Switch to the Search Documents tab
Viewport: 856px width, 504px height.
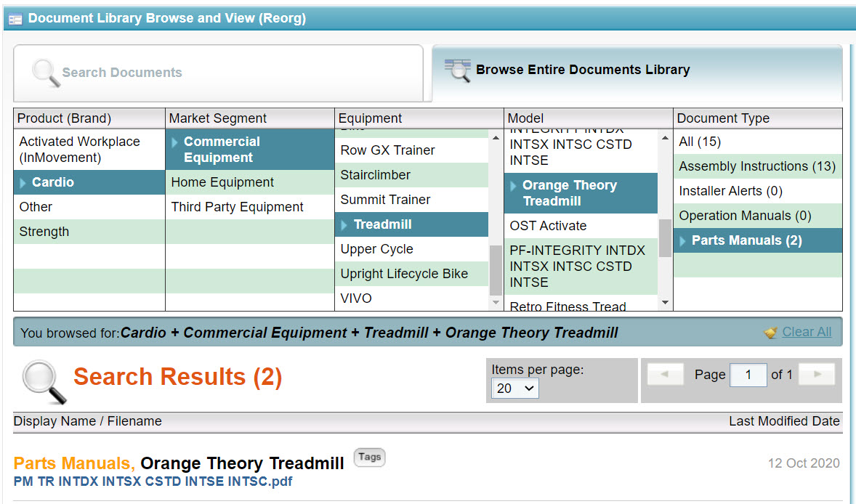tap(219, 73)
